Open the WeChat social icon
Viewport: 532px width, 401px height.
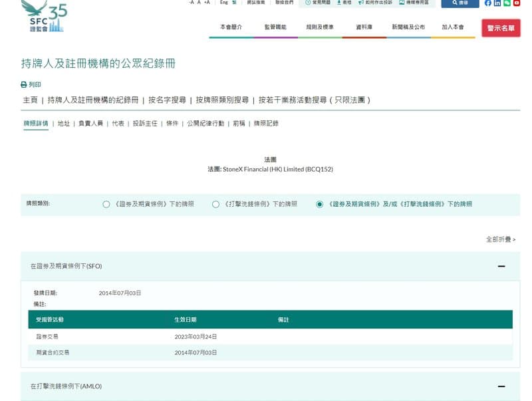[x=507, y=3]
